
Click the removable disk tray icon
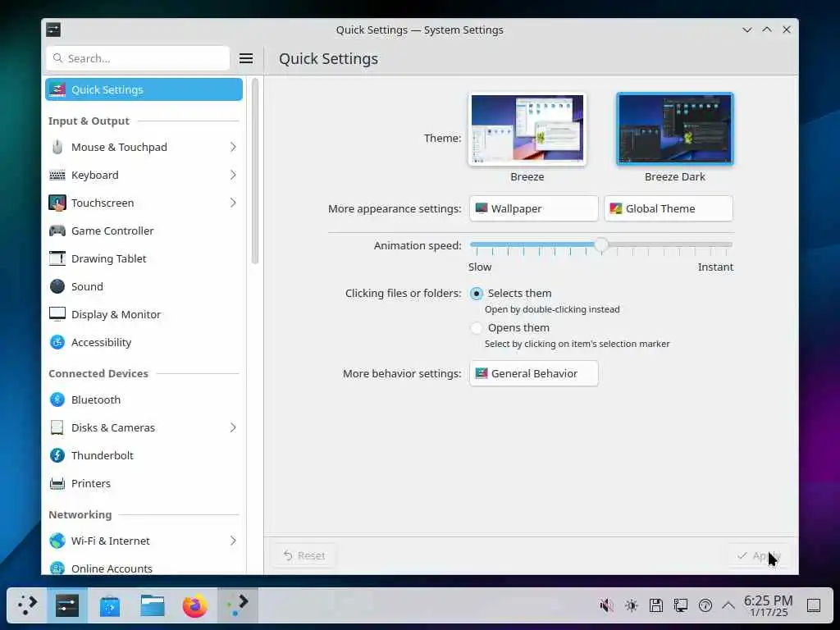(655, 606)
